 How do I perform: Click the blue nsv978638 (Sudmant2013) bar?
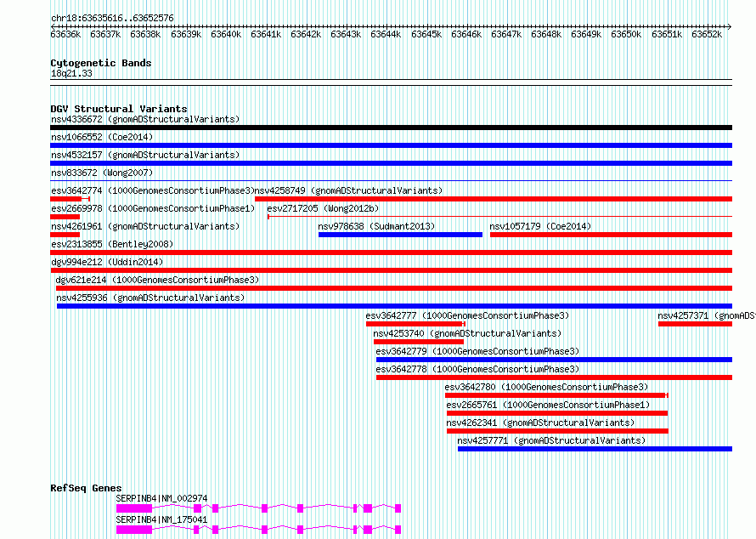coord(400,235)
